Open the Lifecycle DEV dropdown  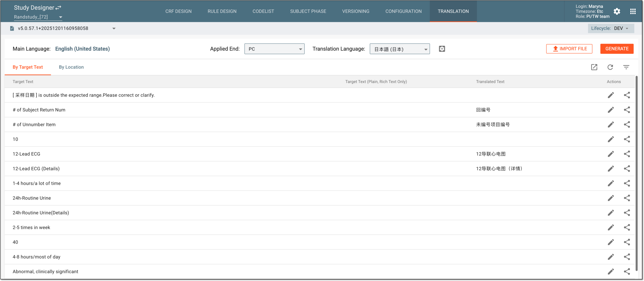point(611,28)
